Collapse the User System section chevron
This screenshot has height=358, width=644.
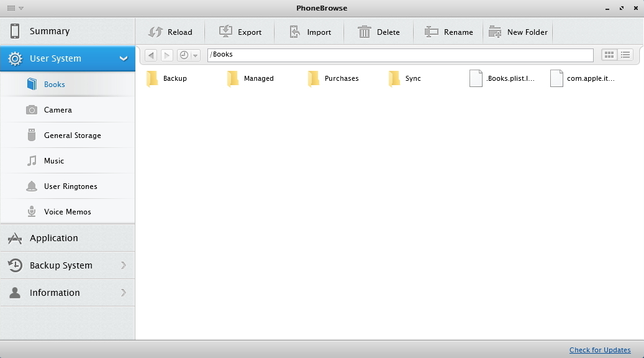124,58
